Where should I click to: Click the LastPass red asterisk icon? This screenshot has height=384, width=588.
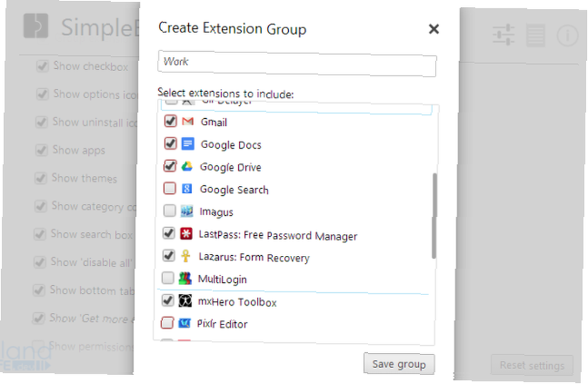(186, 233)
